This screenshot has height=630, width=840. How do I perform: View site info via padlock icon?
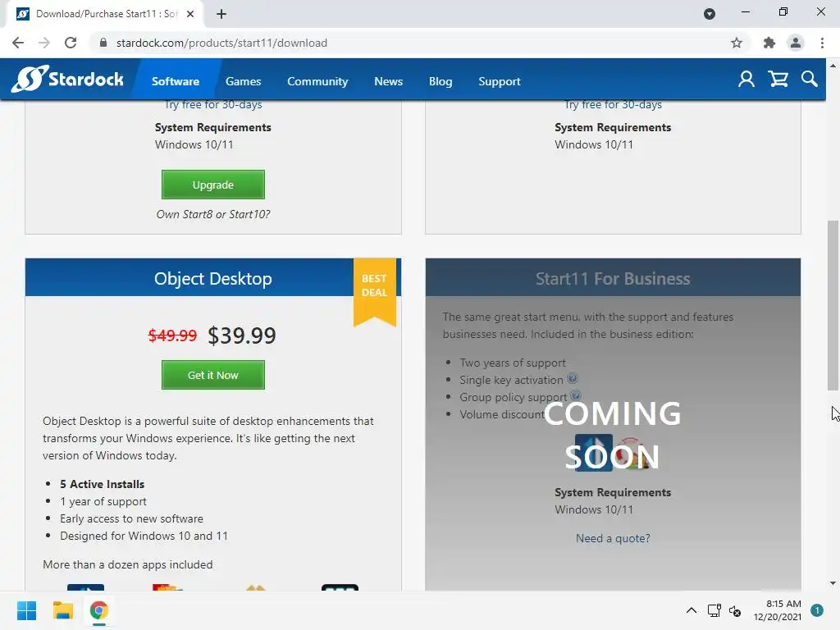[x=103, y=43]
